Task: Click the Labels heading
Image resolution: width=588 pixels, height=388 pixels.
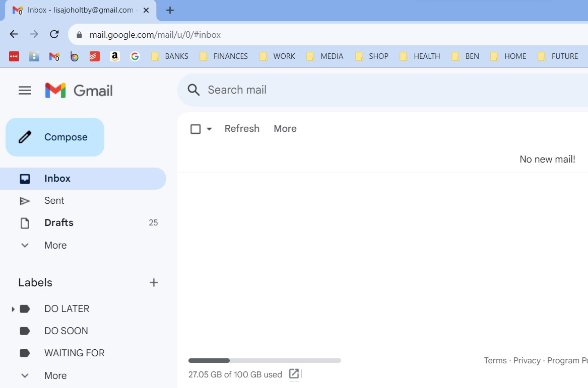Action: 35,282
